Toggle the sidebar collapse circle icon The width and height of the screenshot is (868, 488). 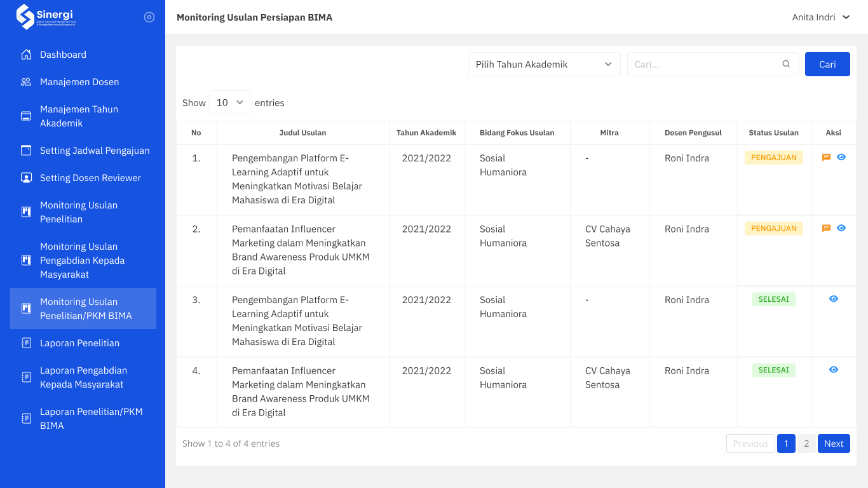[x=149, y=17]
